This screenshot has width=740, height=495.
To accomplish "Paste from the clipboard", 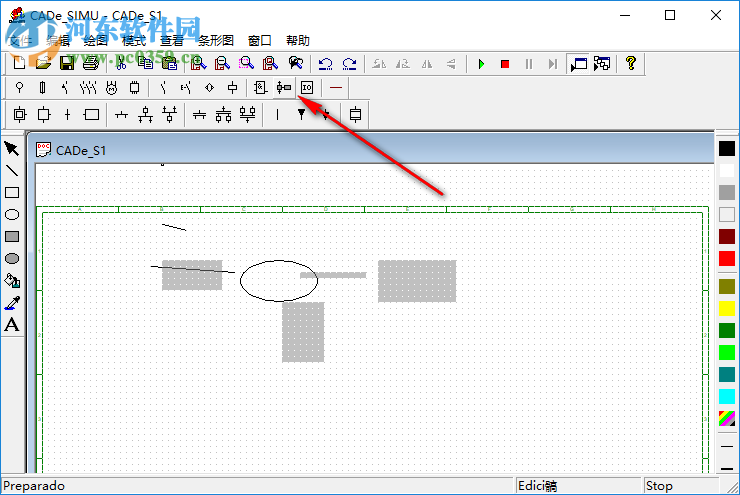I will point(169,63).
